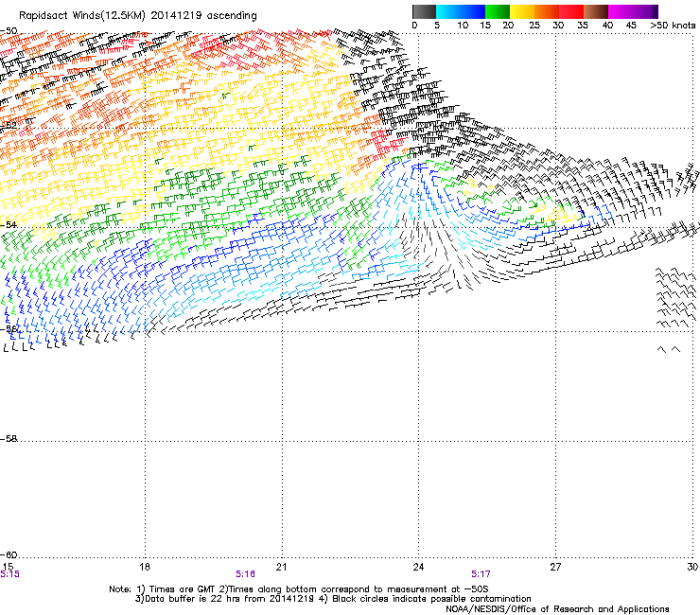Click the -58 latitude axis label

click(9, 439)
